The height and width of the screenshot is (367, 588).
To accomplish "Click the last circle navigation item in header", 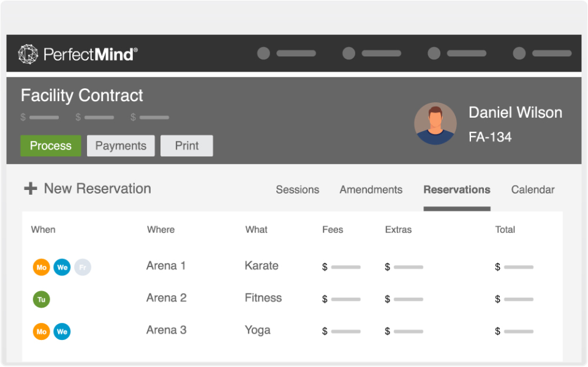I will [x=519, y=53].
